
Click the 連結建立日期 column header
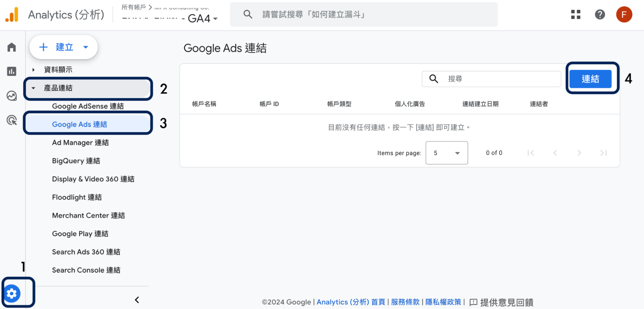click(480, 104)
